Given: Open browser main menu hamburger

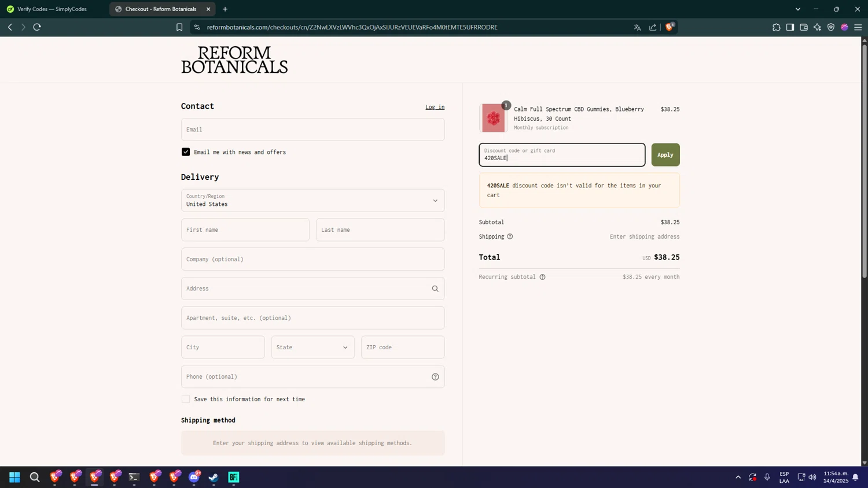Looking at the screenshot, I should point(858,27).
